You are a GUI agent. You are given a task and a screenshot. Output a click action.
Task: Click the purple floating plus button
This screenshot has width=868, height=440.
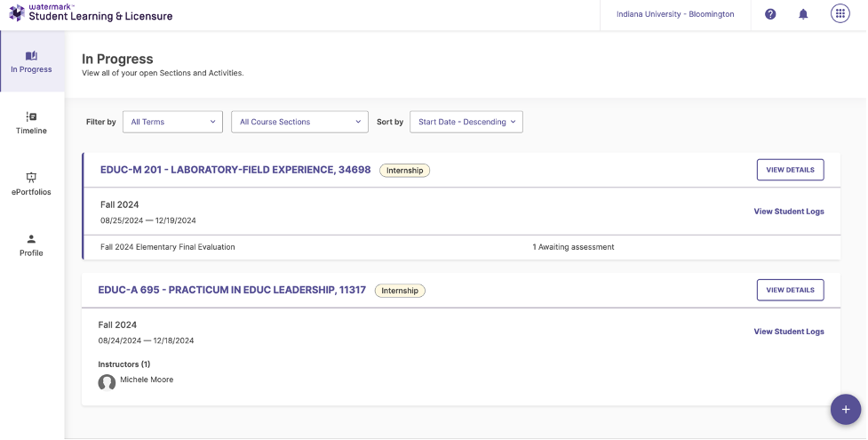coord(845,410)
